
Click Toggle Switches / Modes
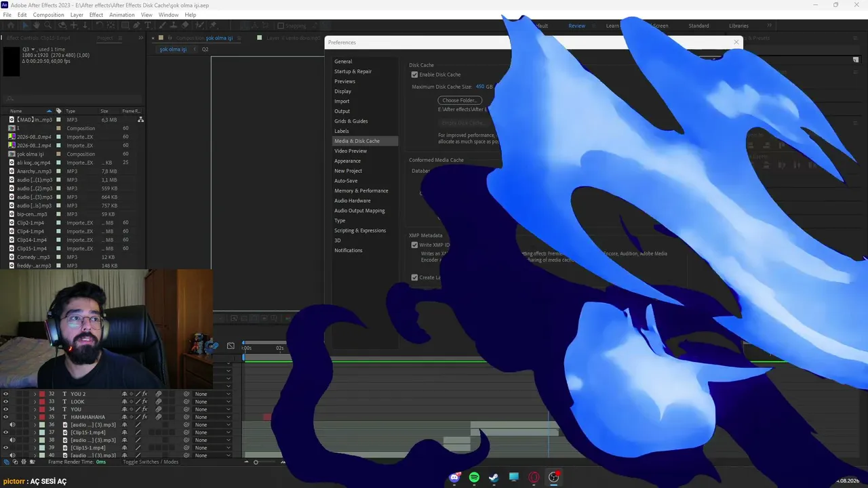[x=151, y=462]
